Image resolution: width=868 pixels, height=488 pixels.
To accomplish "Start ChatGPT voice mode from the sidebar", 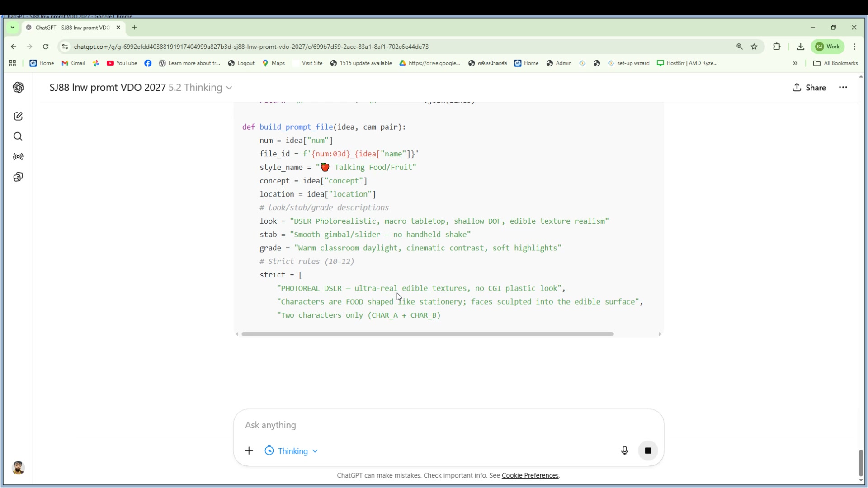I will coord(18,157).
